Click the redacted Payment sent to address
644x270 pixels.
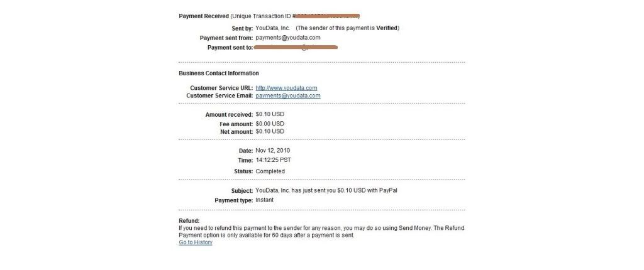[x=296, y=47]
